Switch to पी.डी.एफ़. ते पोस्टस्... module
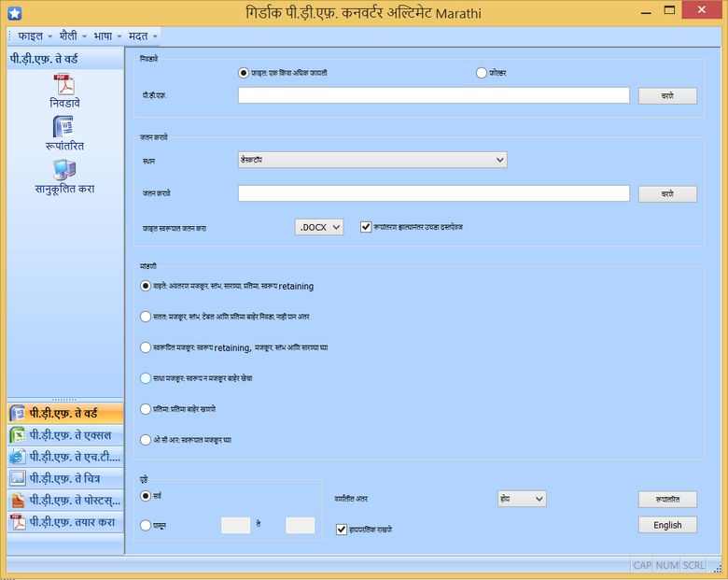 point(65,500)
